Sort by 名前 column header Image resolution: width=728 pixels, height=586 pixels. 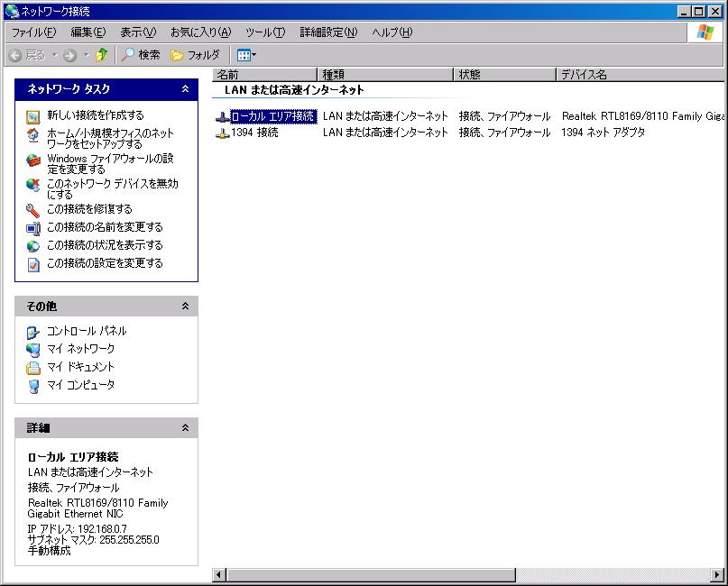[264, 74]
